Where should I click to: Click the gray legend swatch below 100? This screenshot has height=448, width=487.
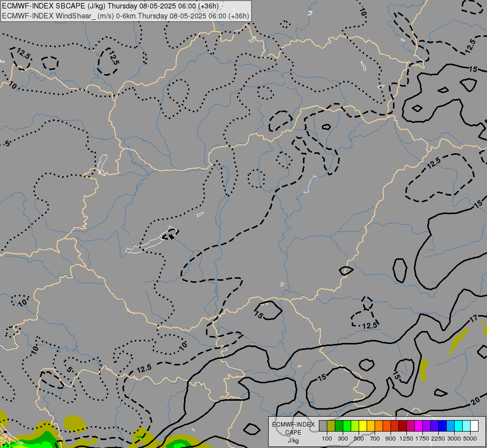(323, 426)
